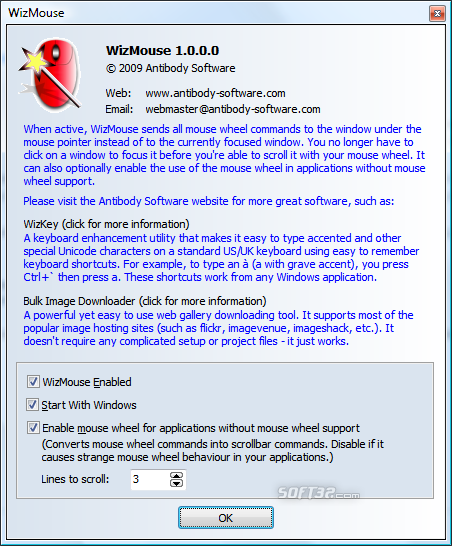Open Bulk Image Downloader information link

[x=145, y=301]
